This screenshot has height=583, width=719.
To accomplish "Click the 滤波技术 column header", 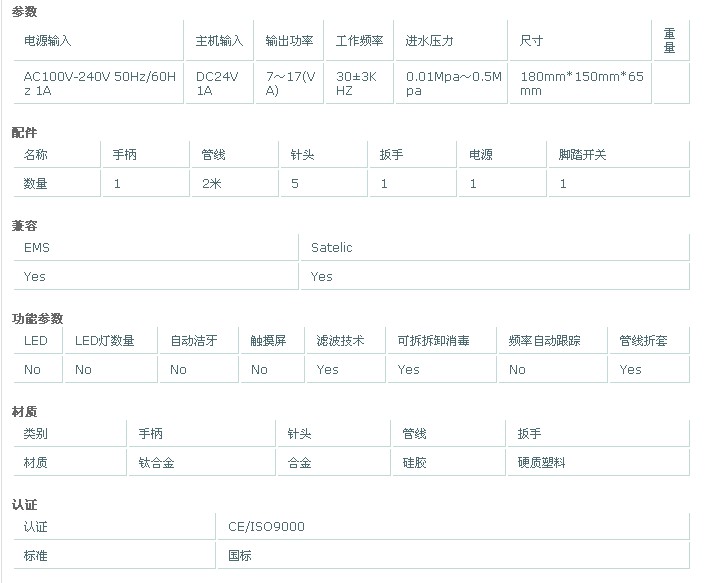I will 340,341.
